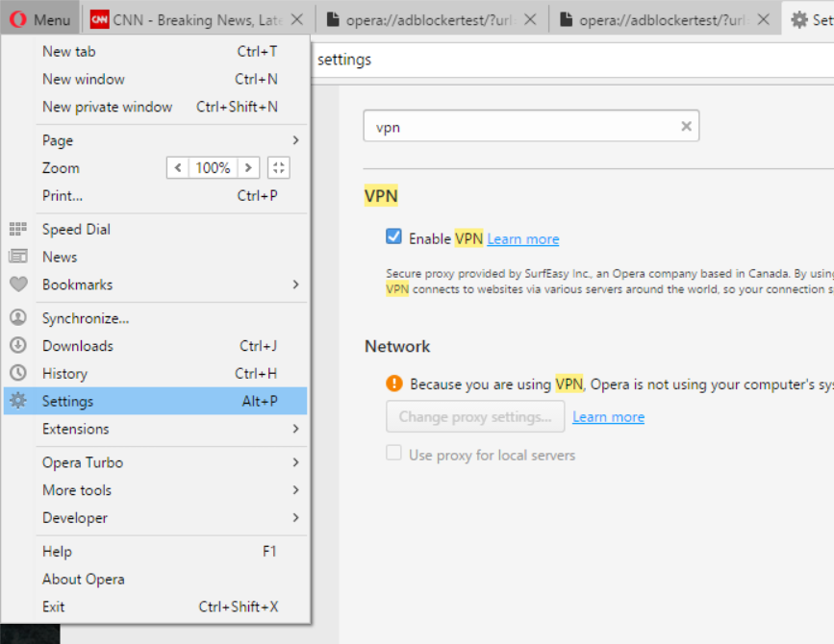The width and height of the screenshot is (834, 644).
Task: Expand the Extensions submenu
Action: point(295,429)
